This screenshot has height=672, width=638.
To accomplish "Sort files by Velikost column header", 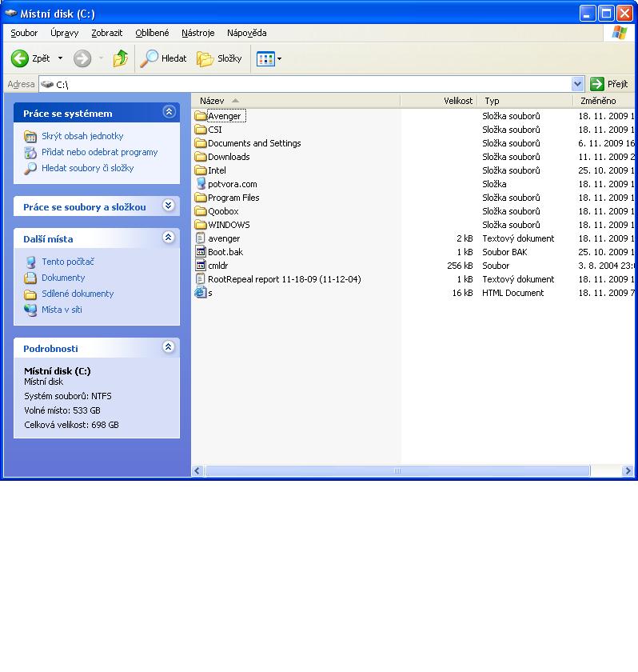I will pos(457,101).
